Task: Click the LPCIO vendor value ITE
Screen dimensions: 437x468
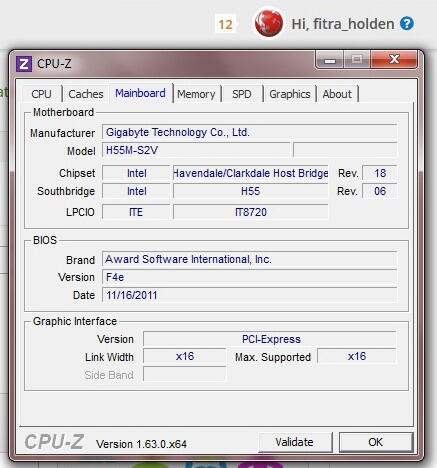Action: [136, 212]
